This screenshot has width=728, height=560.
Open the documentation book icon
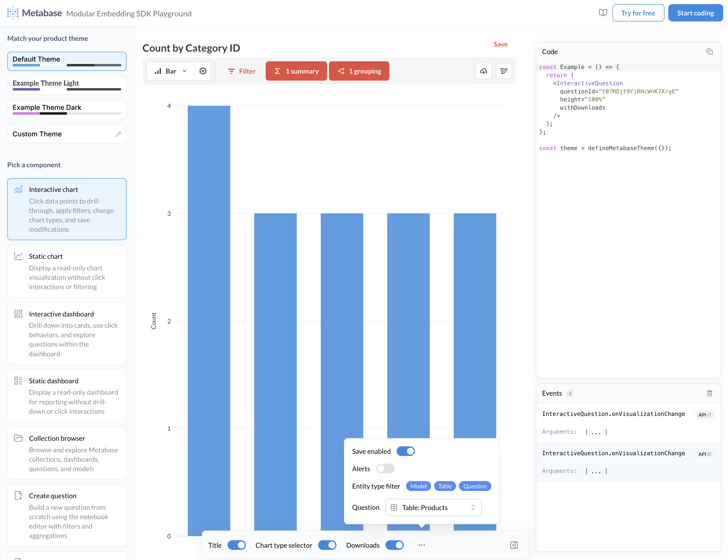coord(603,13)
